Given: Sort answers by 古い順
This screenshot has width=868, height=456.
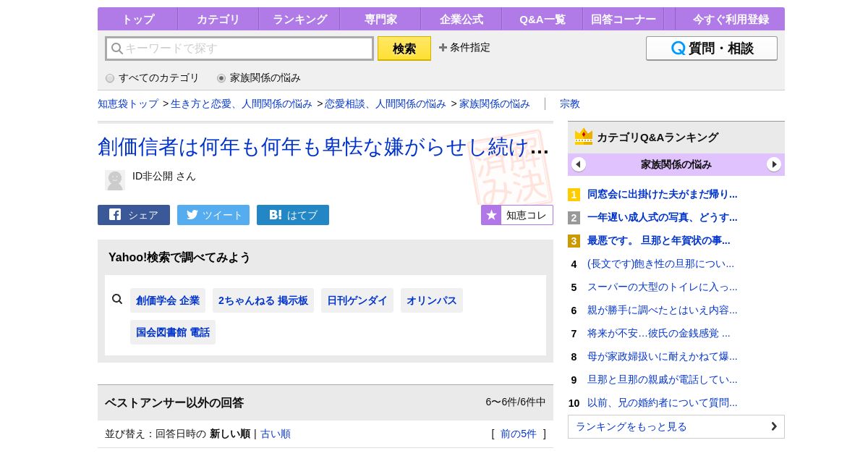Looking at the screenshot, I should click(276, 434).
